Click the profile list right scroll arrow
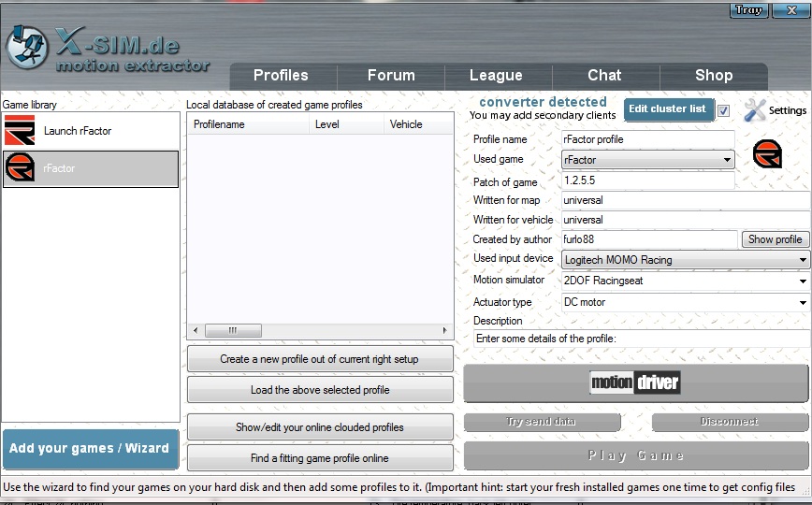This screenshot has height=505, width=812. (445, 330)
